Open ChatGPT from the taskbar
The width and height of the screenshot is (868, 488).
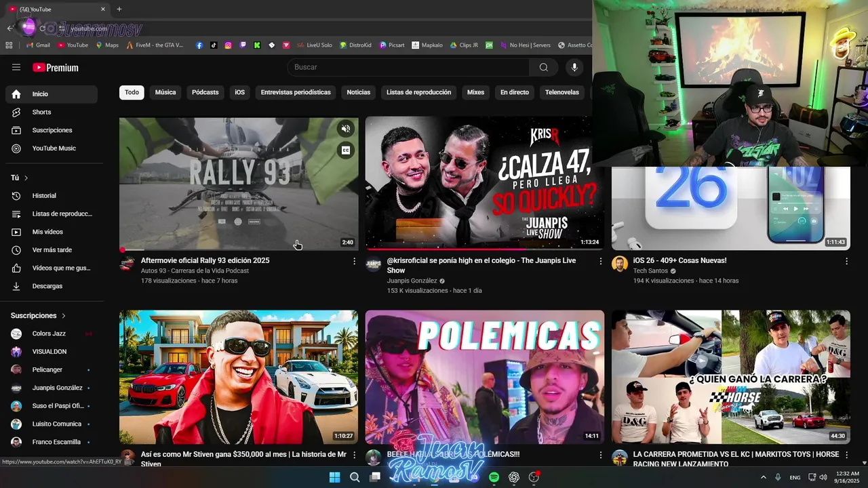(514, 477)
